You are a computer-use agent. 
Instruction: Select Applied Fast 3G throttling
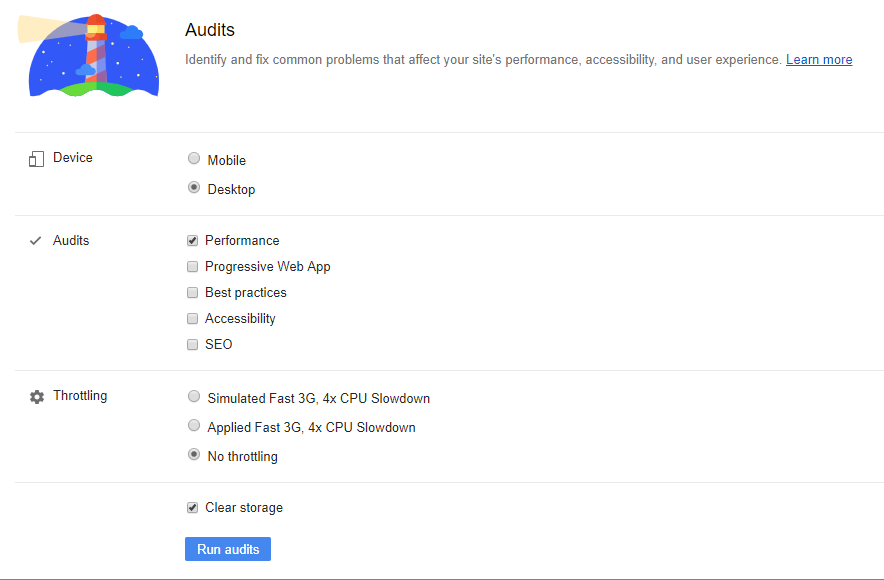(193, 425)
